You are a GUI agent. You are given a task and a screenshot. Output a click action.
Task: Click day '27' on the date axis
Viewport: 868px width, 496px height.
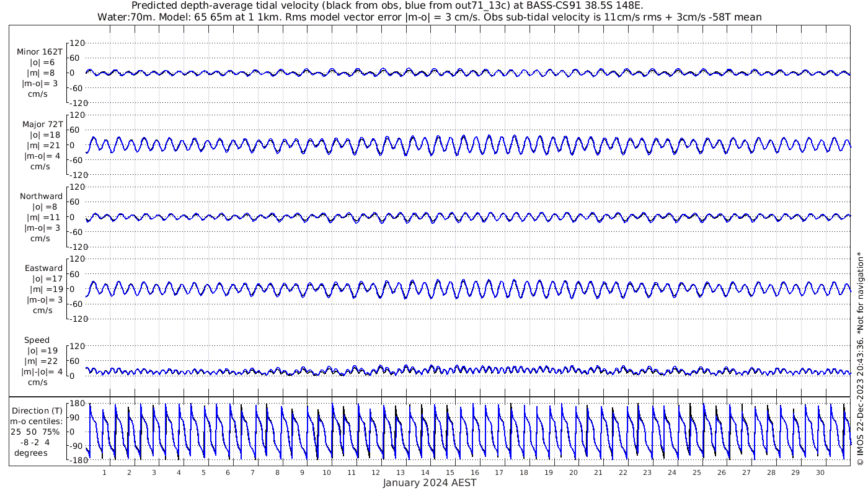pyautogui.click(x=746, y=472)
